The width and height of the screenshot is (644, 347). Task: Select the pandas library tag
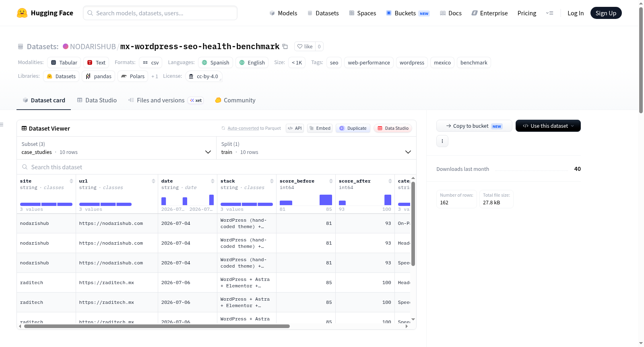(x=99, y=76)
